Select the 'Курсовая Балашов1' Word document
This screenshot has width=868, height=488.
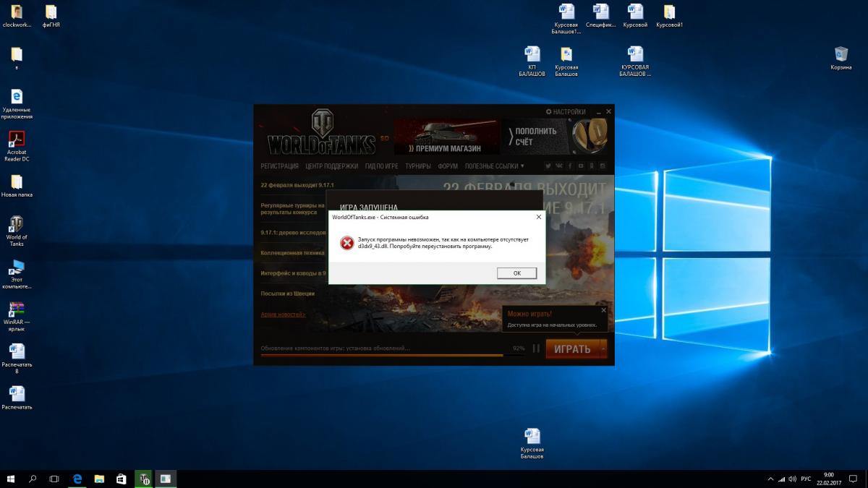tap(566, 20)
